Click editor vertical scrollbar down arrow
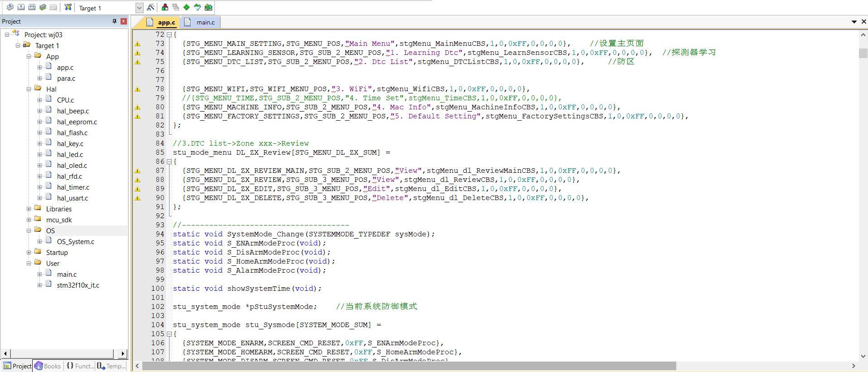This screenshot has width=868, height=372. [x=863, y=356]
